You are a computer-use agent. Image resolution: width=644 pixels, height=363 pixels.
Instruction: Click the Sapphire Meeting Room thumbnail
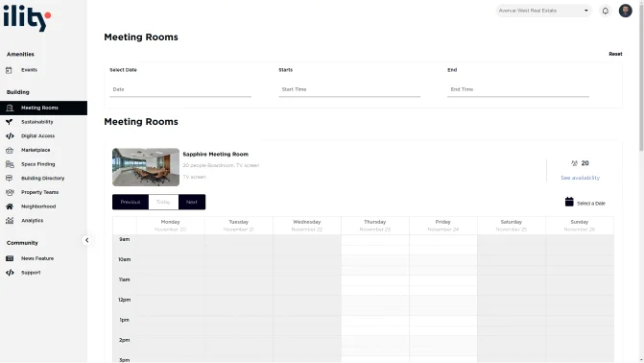pyautogui.click(x=146, y=167)
